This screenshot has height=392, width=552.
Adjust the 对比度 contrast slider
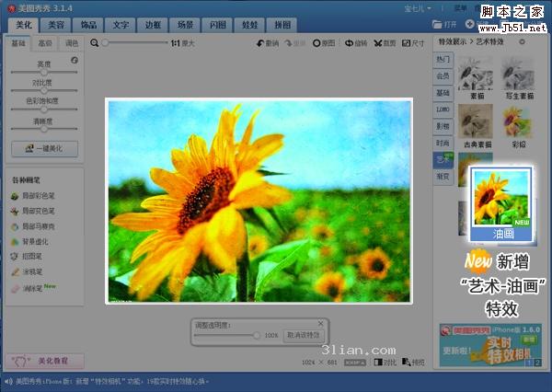click(x=44, y=90)
